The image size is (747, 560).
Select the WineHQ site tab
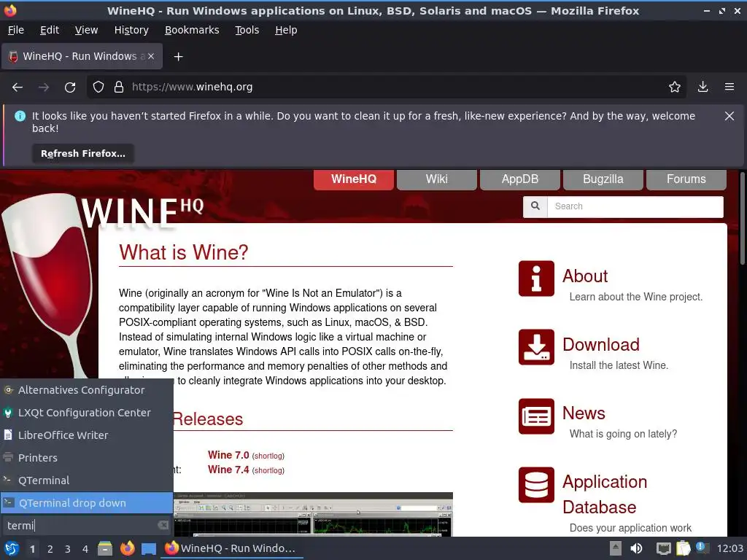coord(354,179)
